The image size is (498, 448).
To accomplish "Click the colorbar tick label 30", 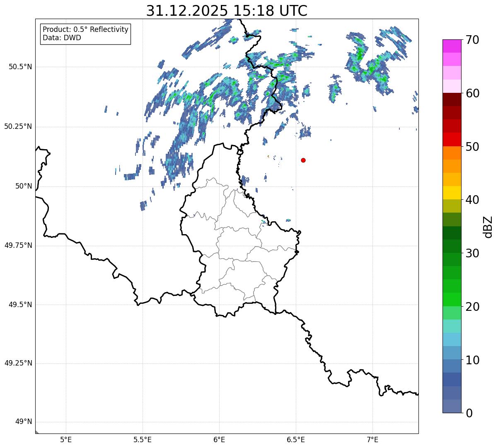I will click(472, 253).
